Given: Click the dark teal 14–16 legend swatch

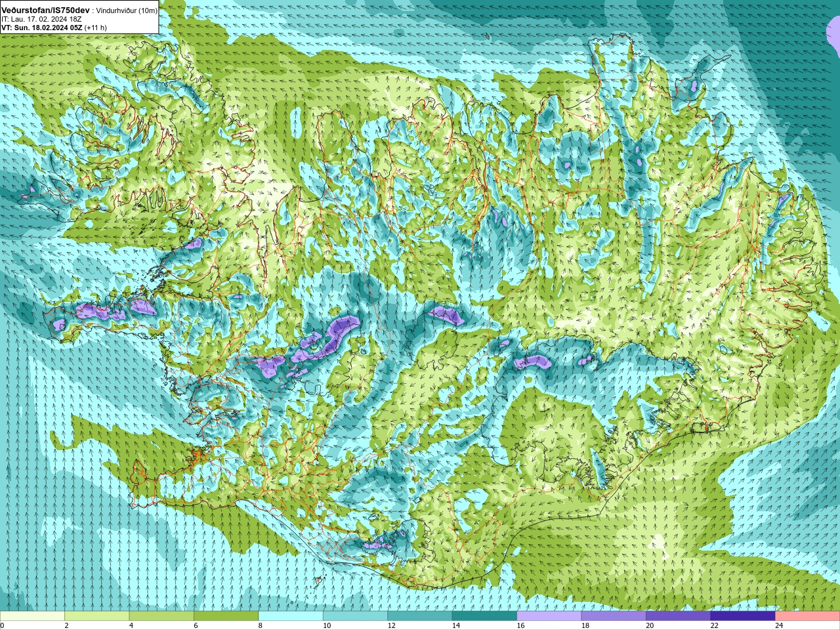Looking at the screenshot, I should 484,616.
